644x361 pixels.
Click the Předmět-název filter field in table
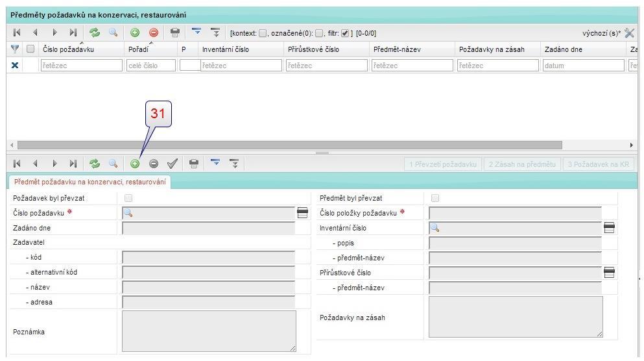[412, 66]
